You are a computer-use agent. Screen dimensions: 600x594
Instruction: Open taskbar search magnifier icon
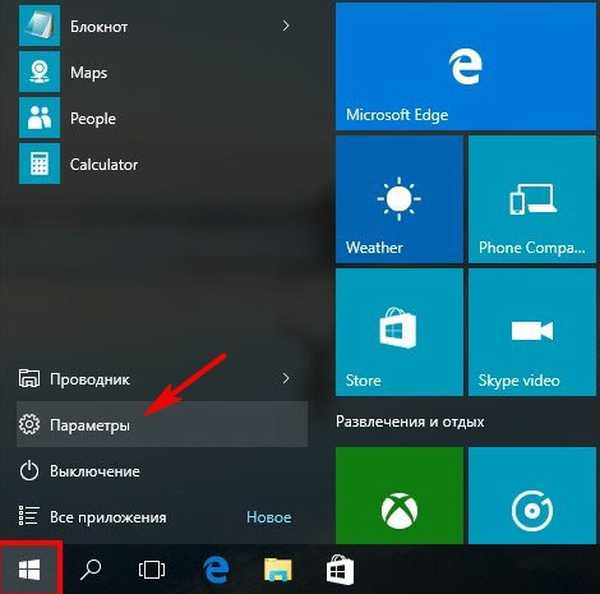(91, 569)
